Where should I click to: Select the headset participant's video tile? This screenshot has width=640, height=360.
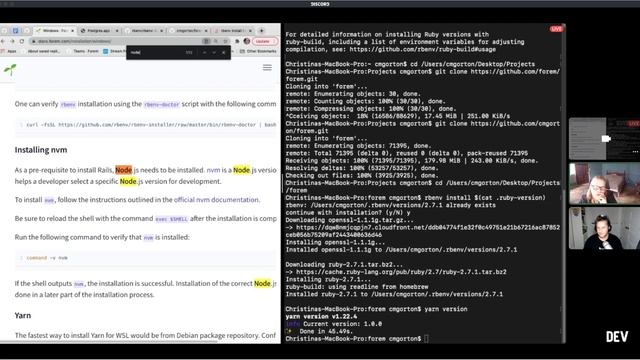[604, 228]
